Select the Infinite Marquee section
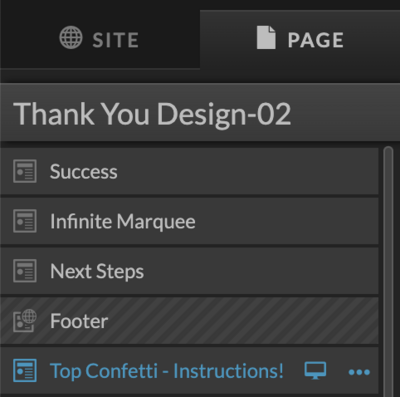Viewport: 400px width, 397px height. 189,221
